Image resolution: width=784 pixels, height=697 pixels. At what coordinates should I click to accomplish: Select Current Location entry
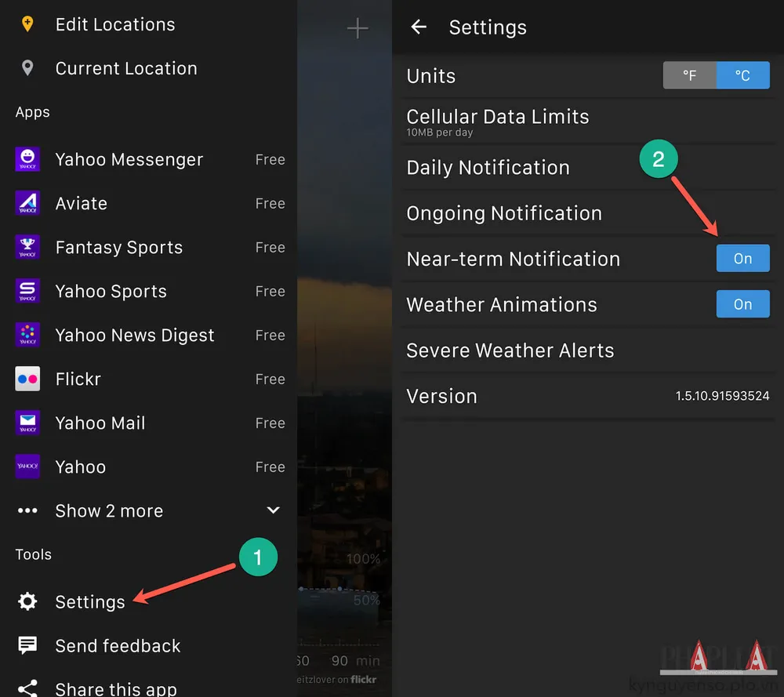pos(126,69)
